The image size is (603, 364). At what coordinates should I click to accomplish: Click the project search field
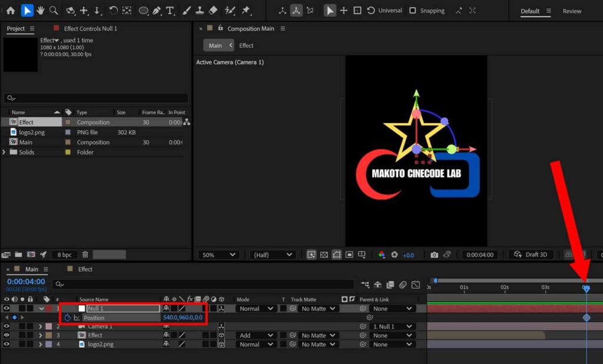[96, 98]
